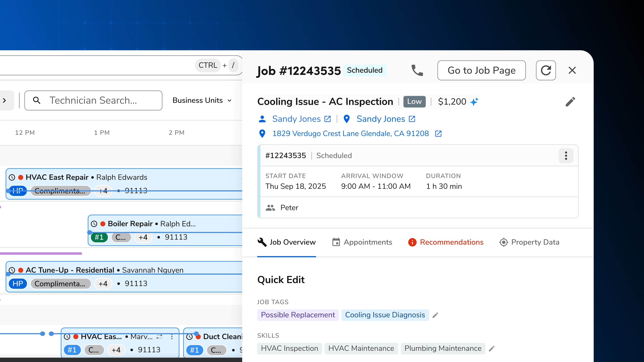Viewport: 644px width, 362px height.
Task: Open the Recommendations tab
Action: [x=446, y=242]
